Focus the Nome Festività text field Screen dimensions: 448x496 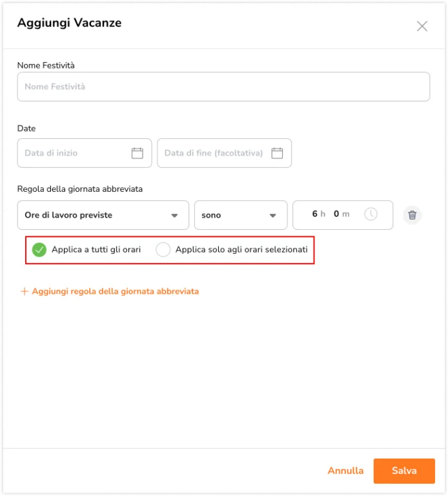click(x=223, y=87)
